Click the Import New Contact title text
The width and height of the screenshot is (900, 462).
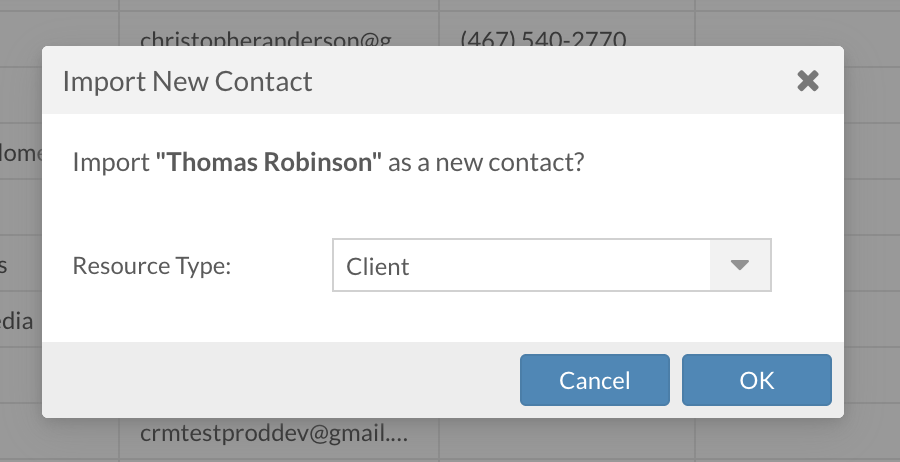click(x=187, y=81)
